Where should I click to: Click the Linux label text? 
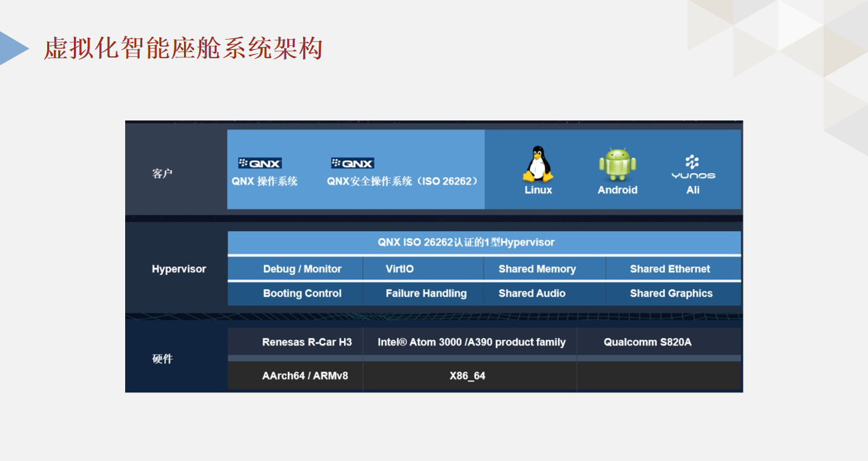[x=538, y=190]
